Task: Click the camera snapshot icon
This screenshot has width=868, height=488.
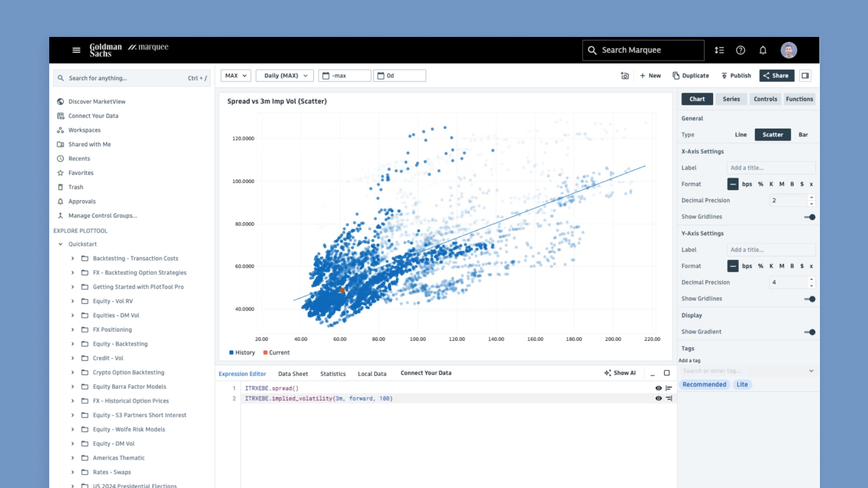Action: pyautogui.click(x=625, y=76)
